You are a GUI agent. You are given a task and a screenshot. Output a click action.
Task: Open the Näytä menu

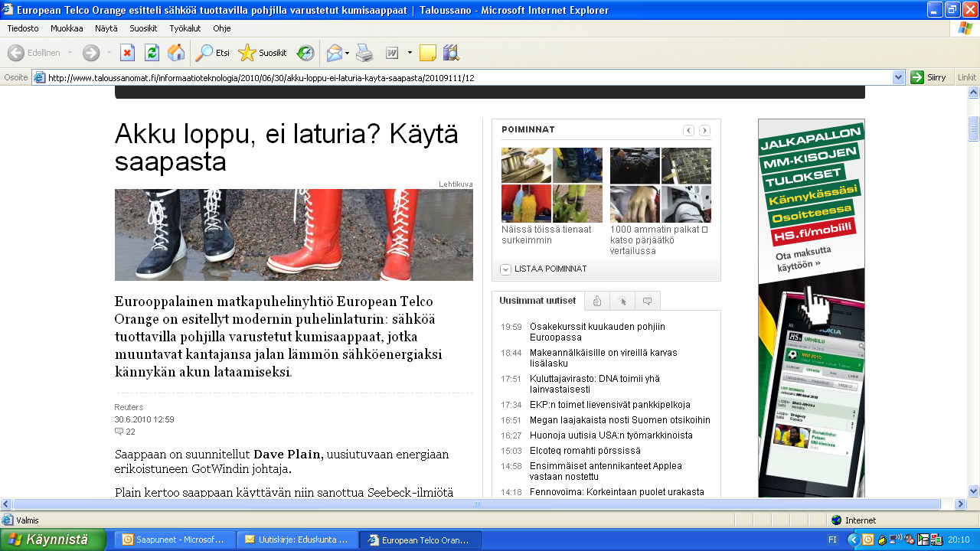pos(106,28)
